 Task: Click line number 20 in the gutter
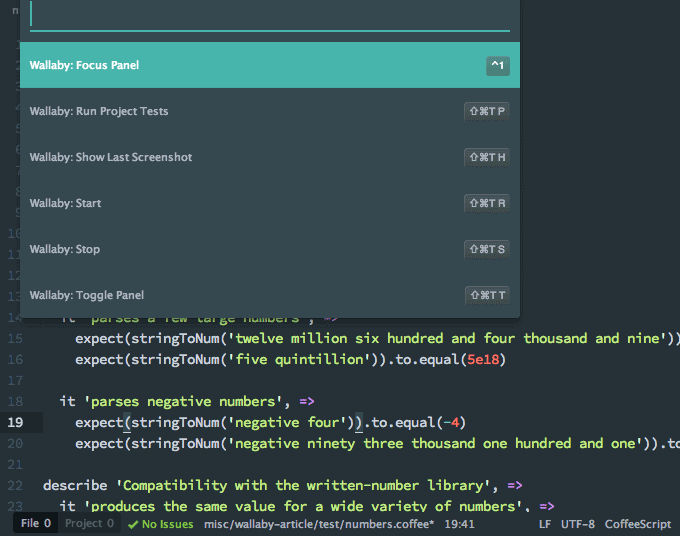click(x=16, y=444)
